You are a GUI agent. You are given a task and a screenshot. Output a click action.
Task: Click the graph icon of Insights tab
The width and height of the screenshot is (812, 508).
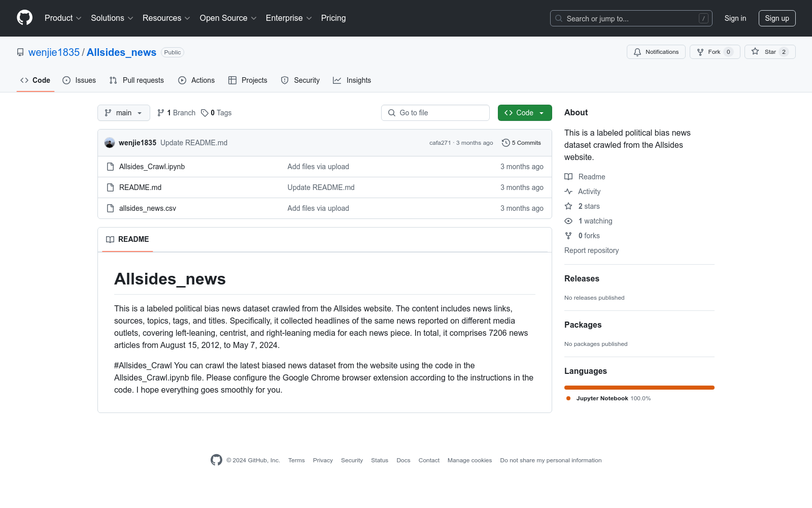pos(337,80)
